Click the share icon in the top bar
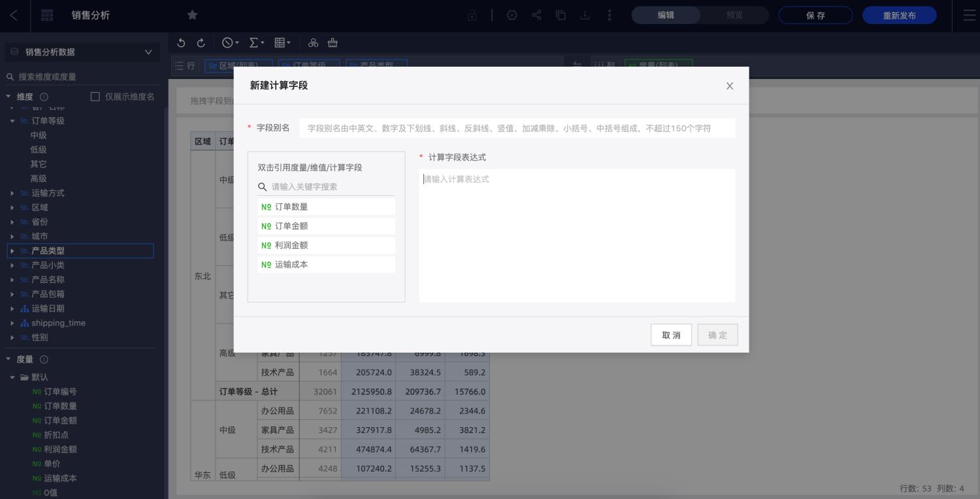980x499 pixels. [x=537, y=15]
